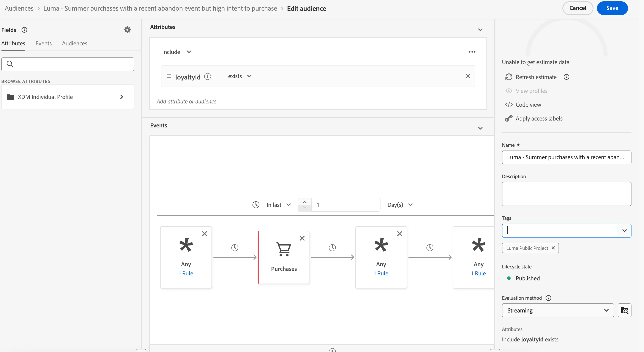Remove the Luma Public Project tag
The width and height of the screenshot is (644, 352).
(553, 248)
